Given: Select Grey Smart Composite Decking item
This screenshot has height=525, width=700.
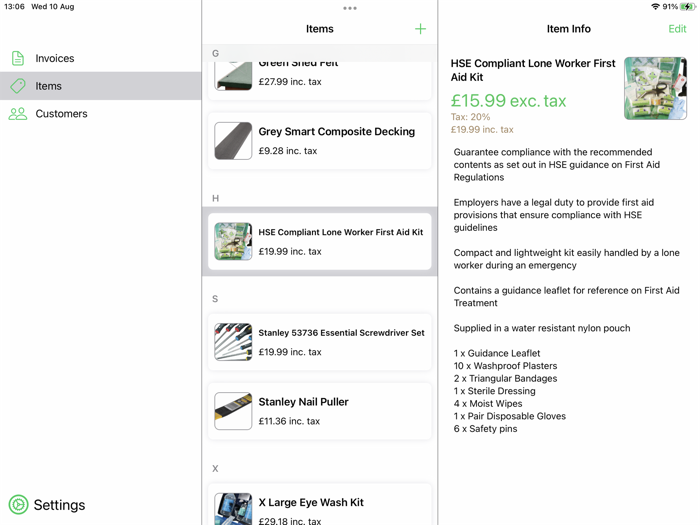Looking at the screenshot, I should [336, 140].
